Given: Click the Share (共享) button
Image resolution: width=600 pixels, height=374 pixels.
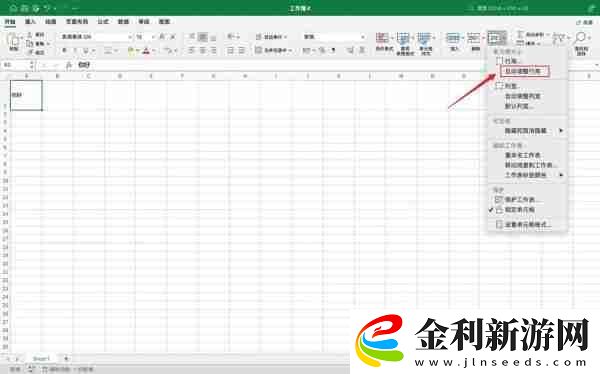Looking at the screenshot, I should pos(585,22).
